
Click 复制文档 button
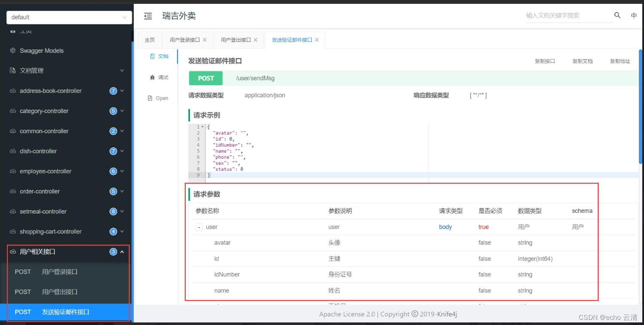point(583,61)
